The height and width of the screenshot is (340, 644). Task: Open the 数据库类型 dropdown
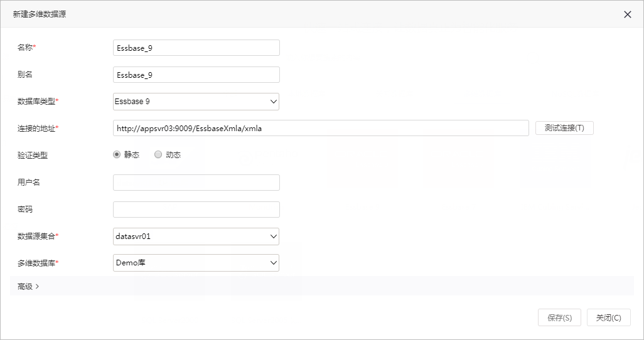pos(196,102)
